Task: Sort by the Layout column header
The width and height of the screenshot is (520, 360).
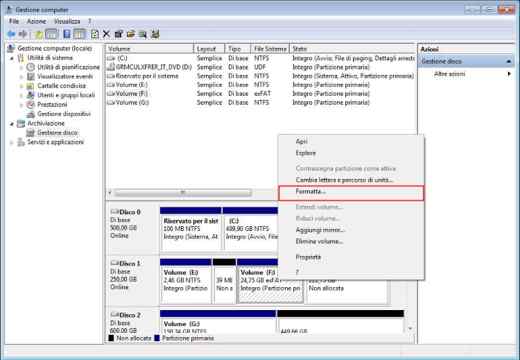Action: [x=209, y=49]
